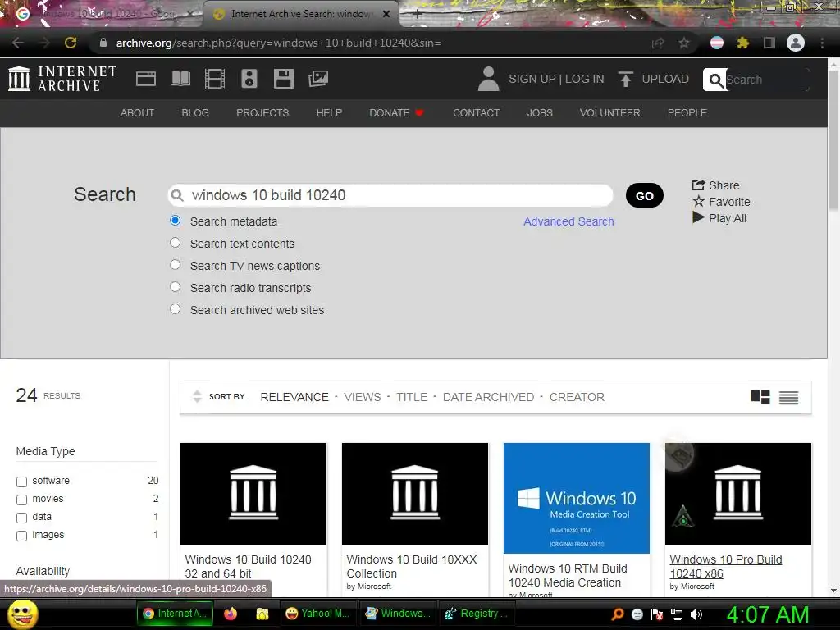Viewport: 840px width, 630px height.
Task: Open the Windows 10 Pro Build 10240 x86 link
Action: pos(725,566)
